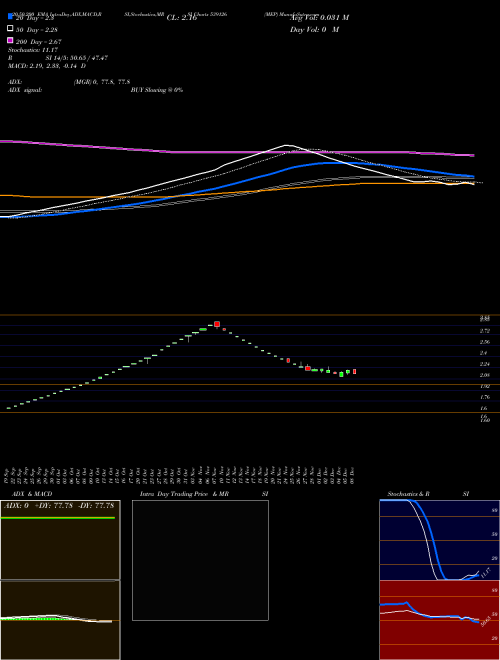The width and height of the screenshot is (500, 660).
Task: Click the 'ADX: 0 +DY: 77.78 -DY: 77.78' readout
Action: (x=59, y=506)
